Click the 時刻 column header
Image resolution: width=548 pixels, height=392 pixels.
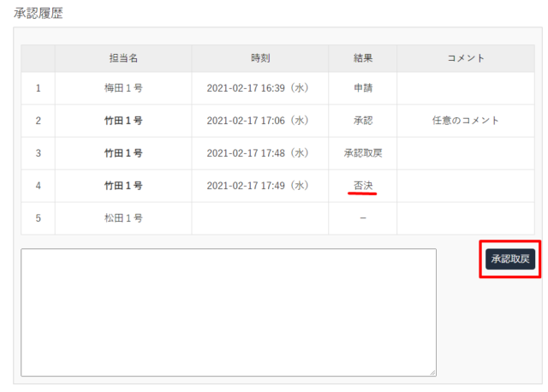coord(260,58)
